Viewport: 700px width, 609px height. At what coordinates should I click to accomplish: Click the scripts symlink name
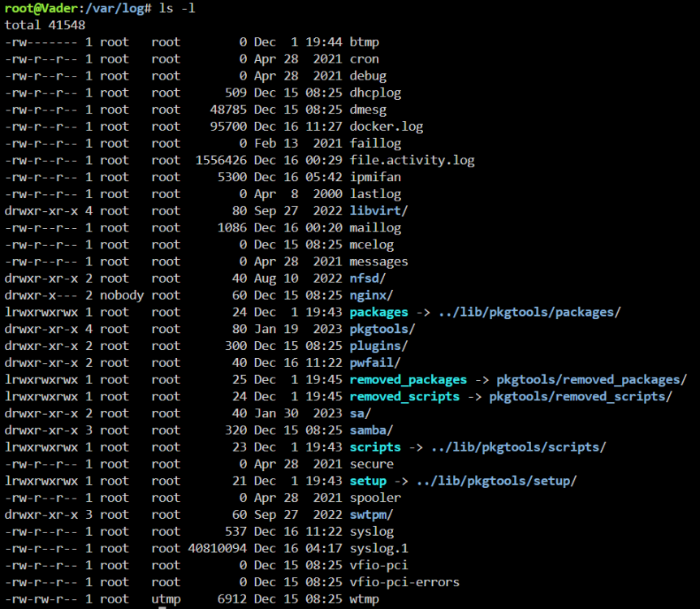click(x=375, y=447)
